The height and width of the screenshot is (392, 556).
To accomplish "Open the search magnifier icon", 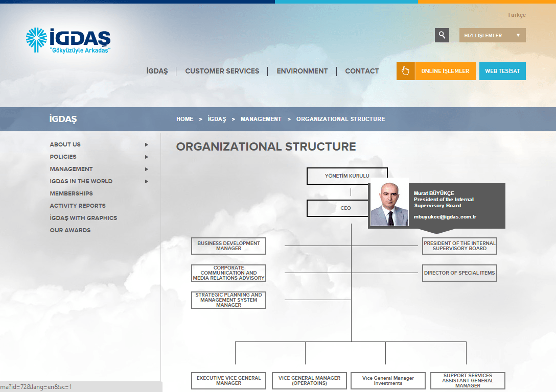I will click(442, 35).
